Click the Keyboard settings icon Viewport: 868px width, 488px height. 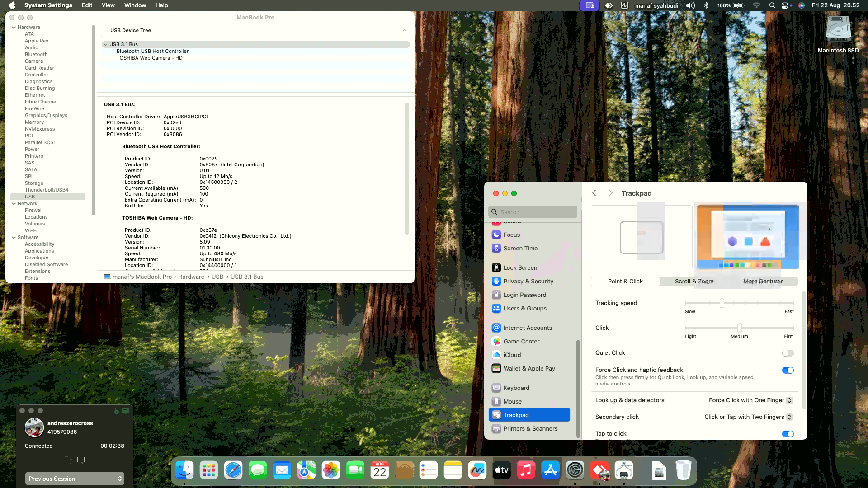click(496, 388)
